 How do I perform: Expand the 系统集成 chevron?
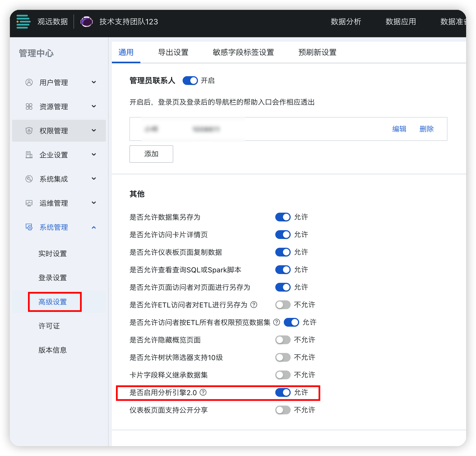coord(94,179)
